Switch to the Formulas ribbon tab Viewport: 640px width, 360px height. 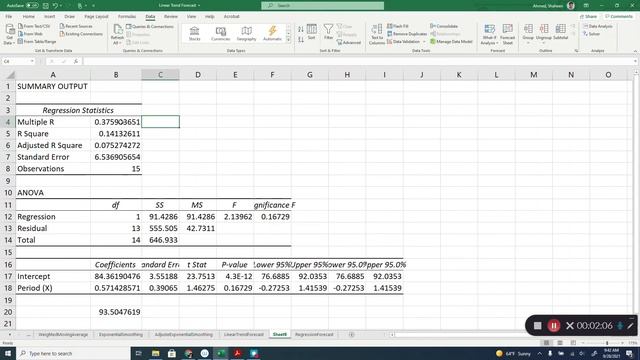tap(127, 17)
